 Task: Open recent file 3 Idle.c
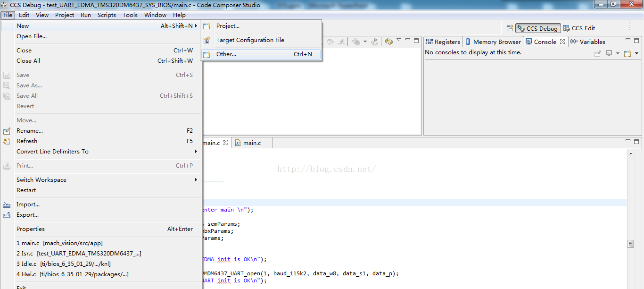tap(101, 264)
